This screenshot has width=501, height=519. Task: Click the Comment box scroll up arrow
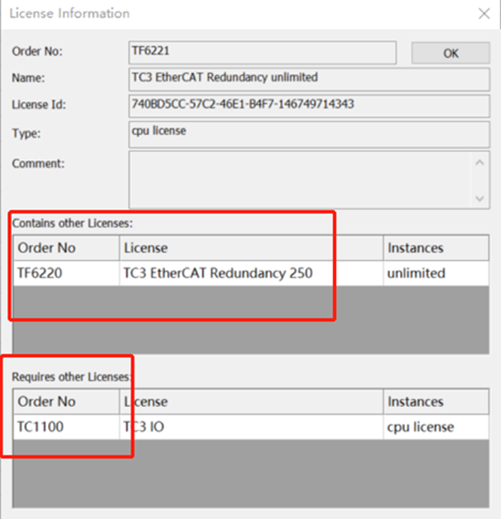tap(480, 163)
